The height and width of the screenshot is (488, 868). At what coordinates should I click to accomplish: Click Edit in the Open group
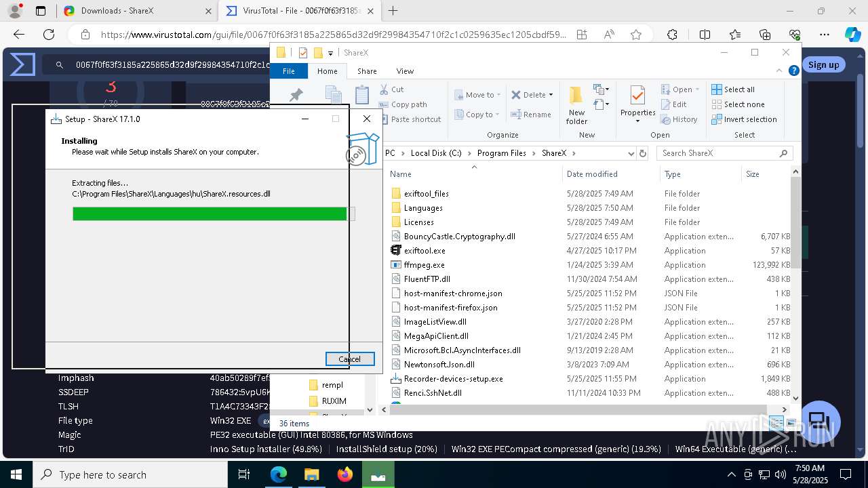click(x=673, y=104)
